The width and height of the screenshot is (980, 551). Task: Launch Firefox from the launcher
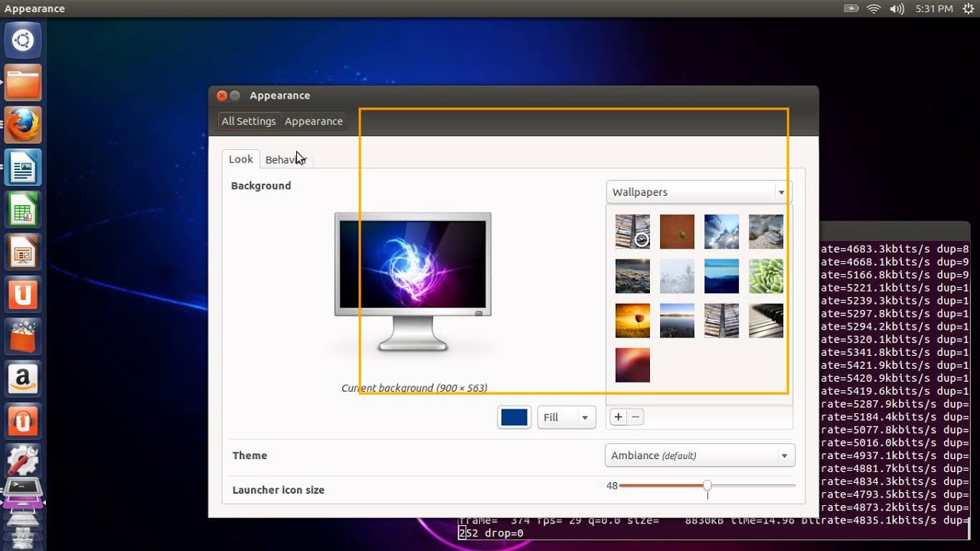23,125
